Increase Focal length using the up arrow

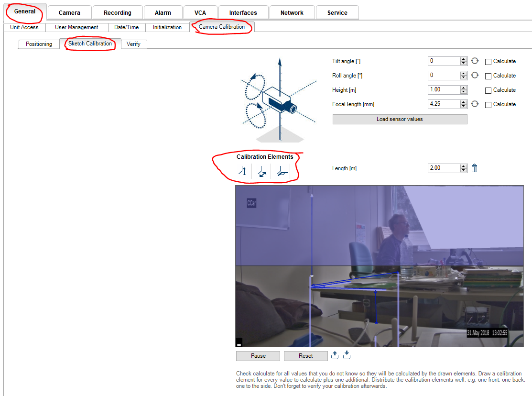coord(463,102)
